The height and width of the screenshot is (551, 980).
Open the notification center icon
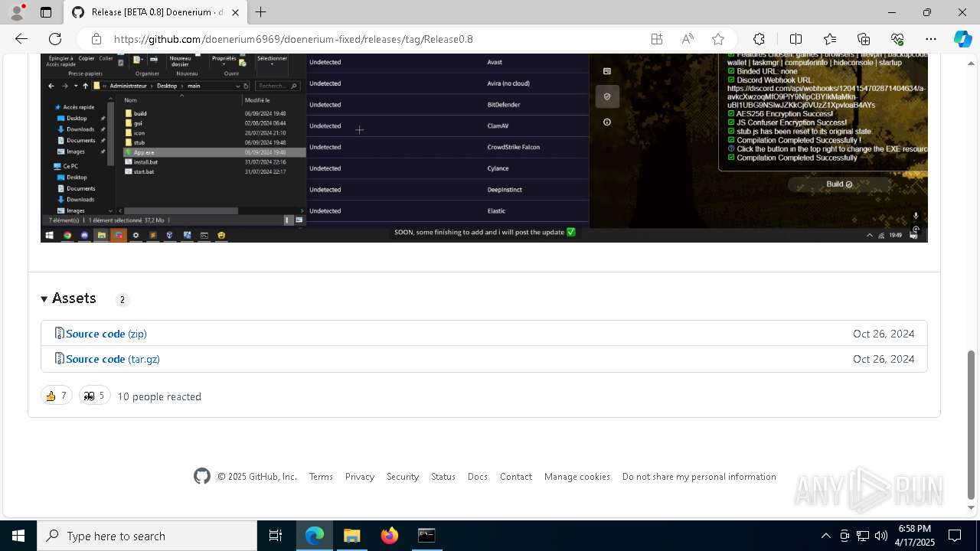(955, 536)
